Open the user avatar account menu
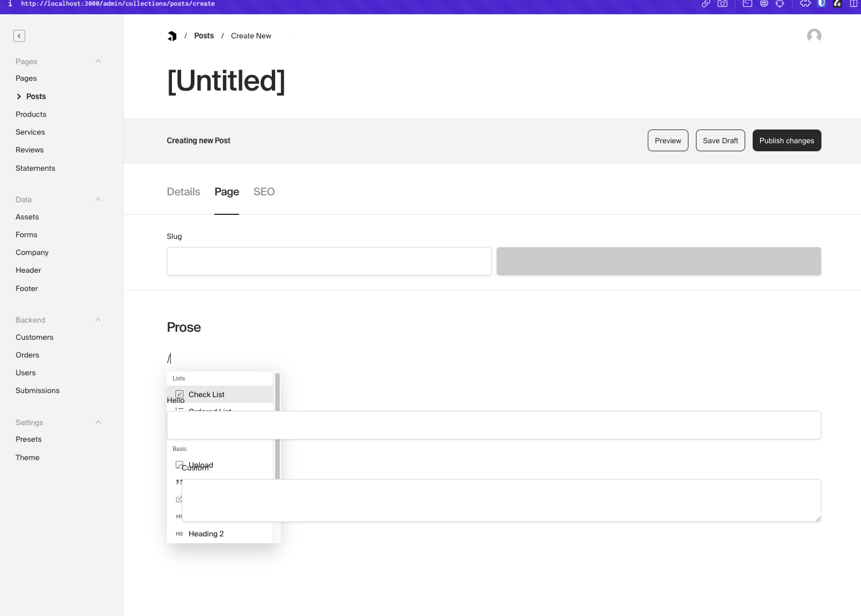This screenshot has height=616, width=861. click(814, 36)
